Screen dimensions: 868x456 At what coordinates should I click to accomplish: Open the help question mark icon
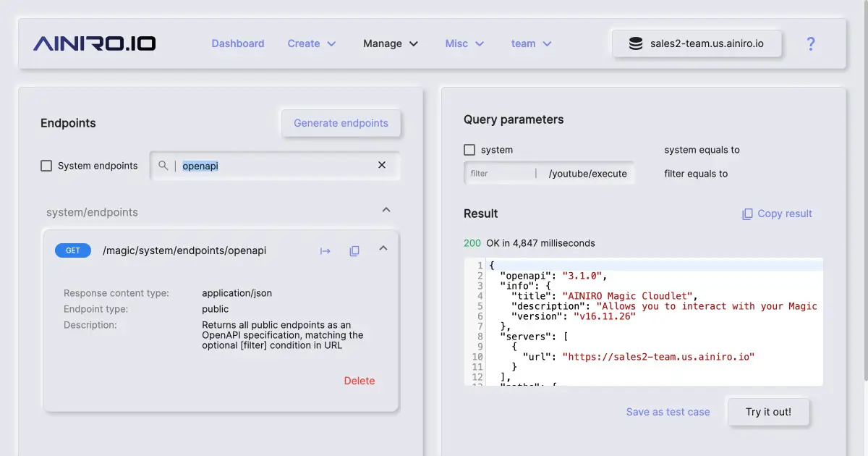tap(811, 43)
